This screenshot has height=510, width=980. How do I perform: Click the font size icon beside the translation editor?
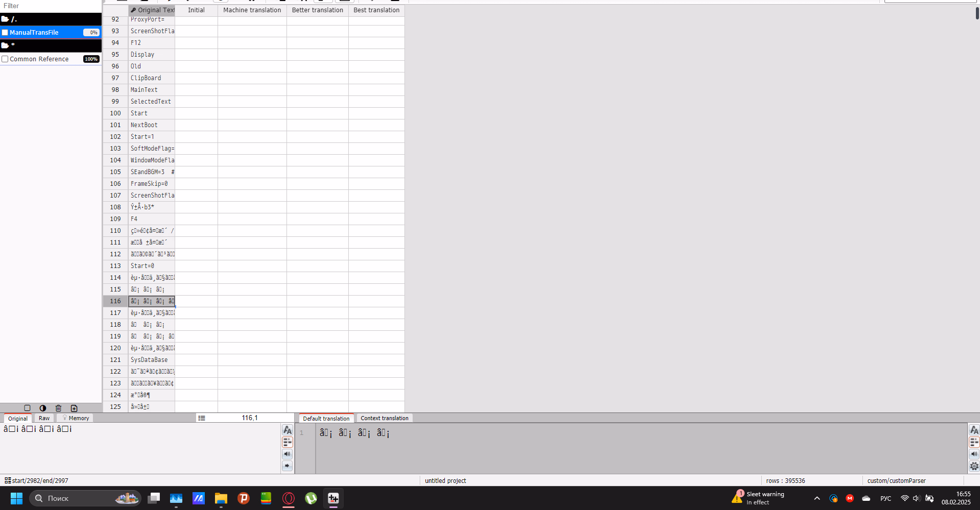point(974,430)
